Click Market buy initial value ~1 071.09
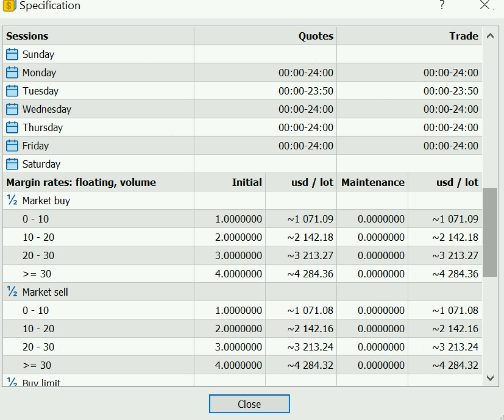This screenshot has height=420, width=504. pos(310,219)
